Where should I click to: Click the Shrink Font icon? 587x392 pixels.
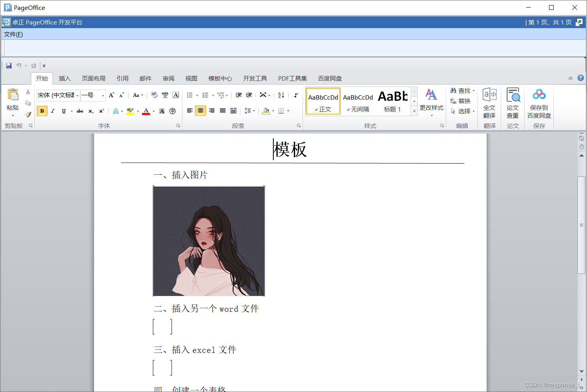122,95
